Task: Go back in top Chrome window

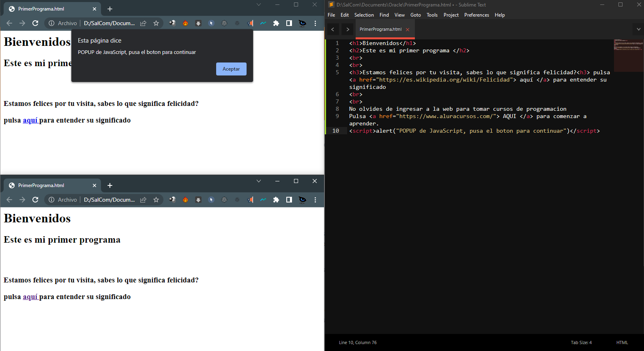Action: pyautogui.click(x=9, y=23)
